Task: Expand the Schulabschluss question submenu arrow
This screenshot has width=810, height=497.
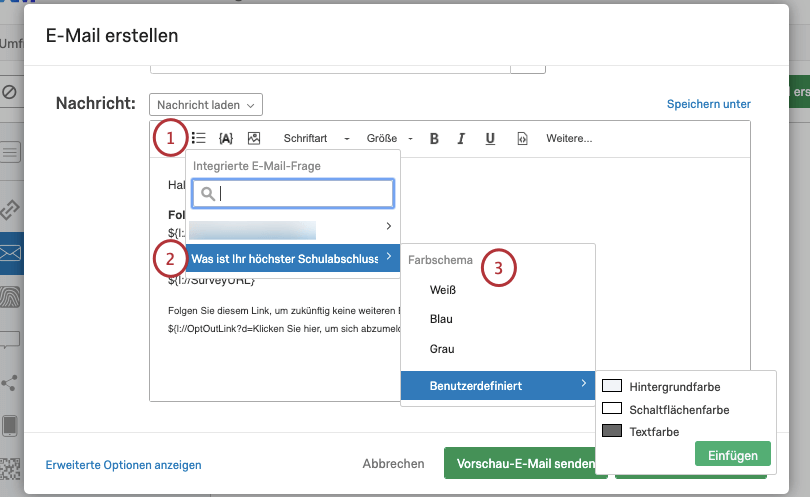Action: [x=388, y=256]
